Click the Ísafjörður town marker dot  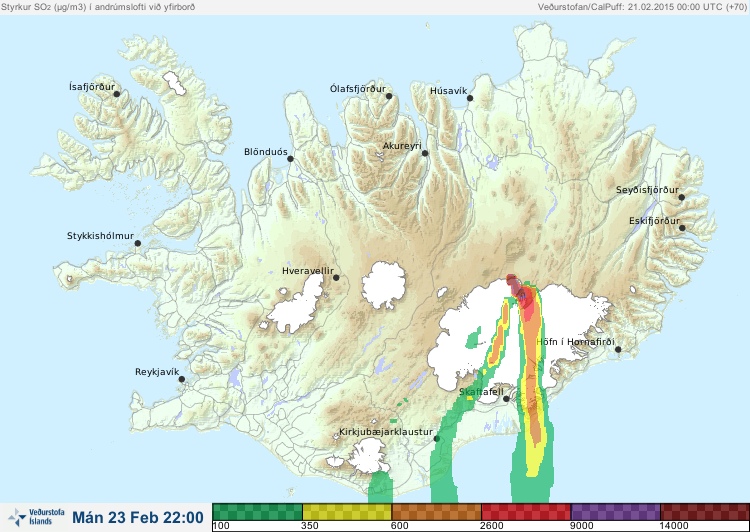point(117,94)
